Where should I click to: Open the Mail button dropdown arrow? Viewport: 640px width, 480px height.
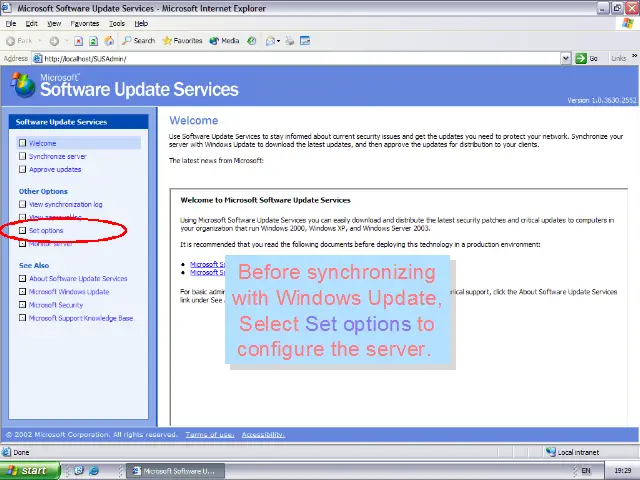278,41
